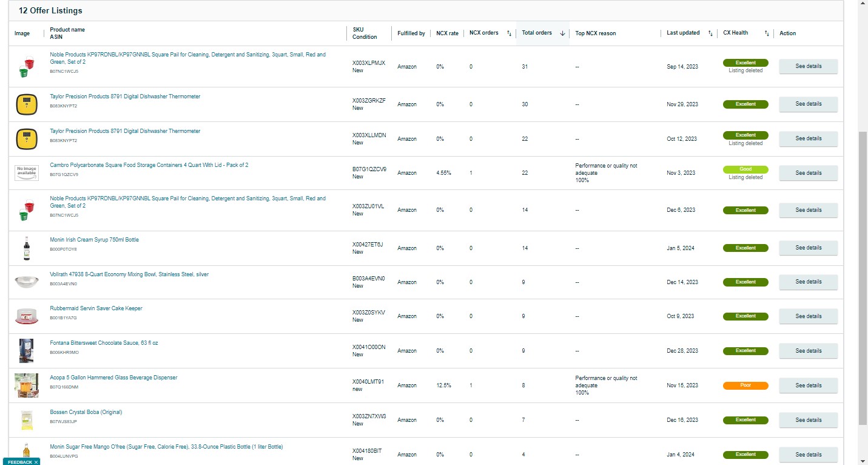See details for Bossen Crystal Boba
The image size is (868, 465).
coord(808,420)
